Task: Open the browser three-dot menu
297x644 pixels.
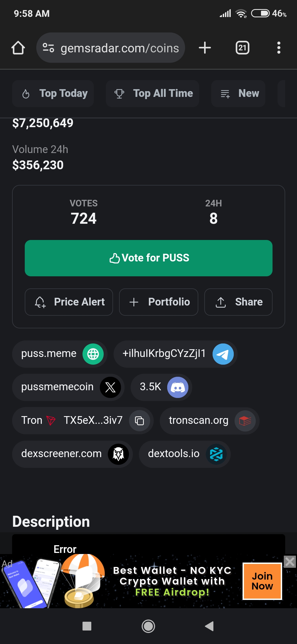Action: point(279,48)
